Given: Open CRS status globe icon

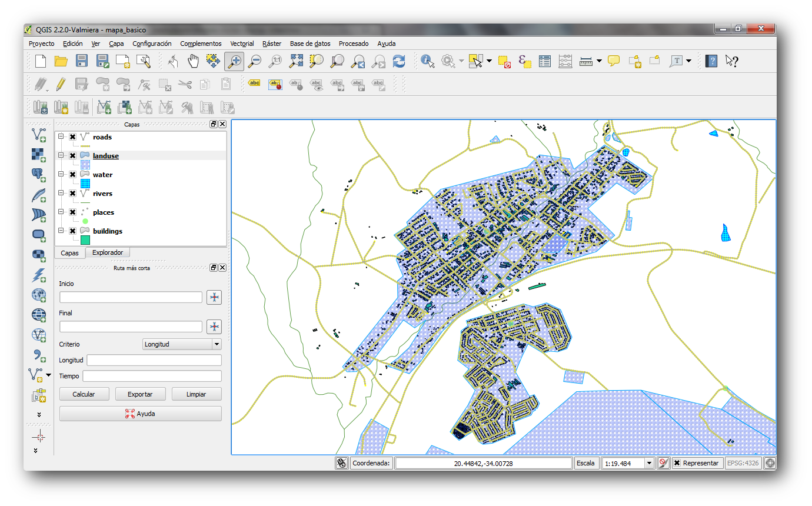Looking at the screenshot, I should pyautogui.click(x=770, y=463).
